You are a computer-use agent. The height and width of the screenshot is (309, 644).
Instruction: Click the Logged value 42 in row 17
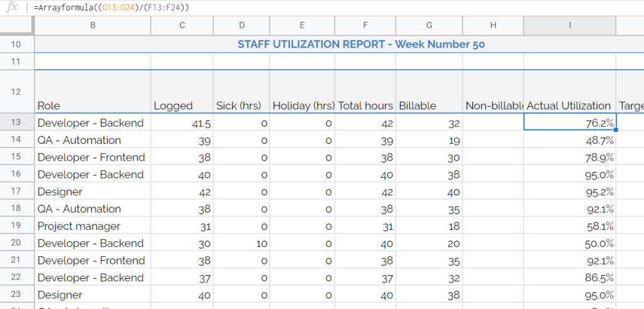[182, 191]
